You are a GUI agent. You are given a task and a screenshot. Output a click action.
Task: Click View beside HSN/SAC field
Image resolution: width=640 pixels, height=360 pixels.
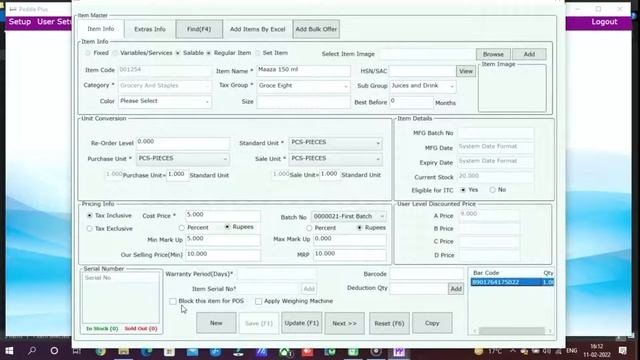tap(466, 71)
